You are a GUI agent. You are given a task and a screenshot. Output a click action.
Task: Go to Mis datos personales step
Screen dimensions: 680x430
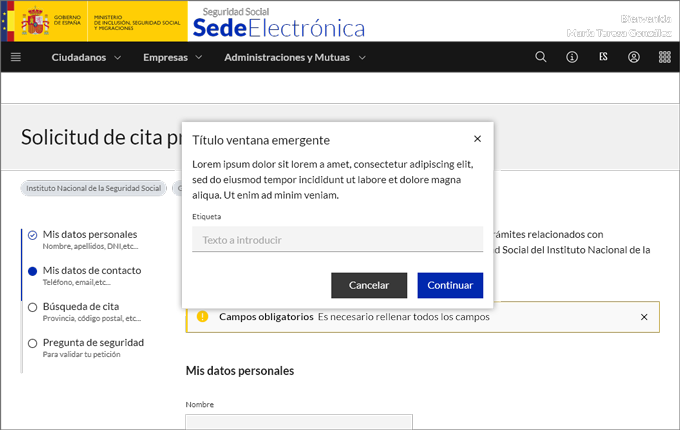point(89,235)
